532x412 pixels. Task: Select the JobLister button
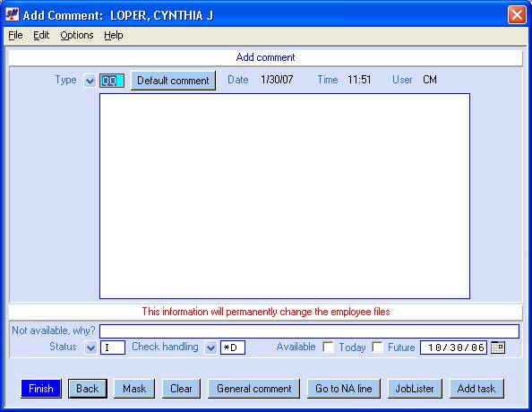[x=415, y=389]
